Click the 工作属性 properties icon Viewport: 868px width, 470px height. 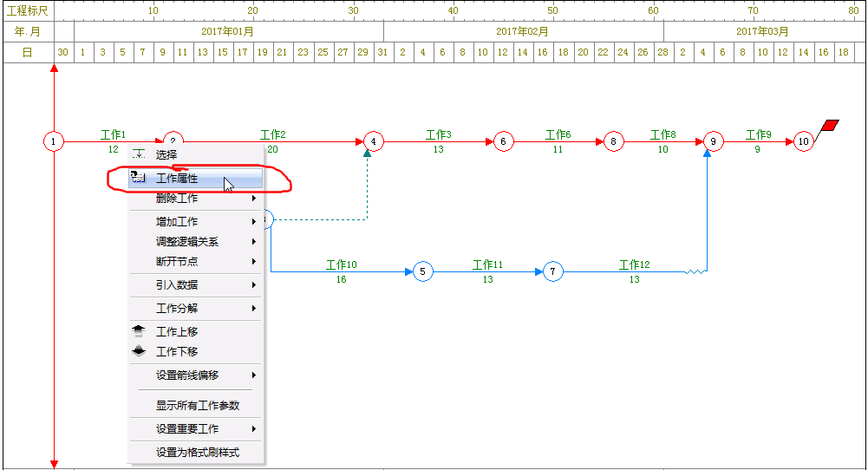(x=138, y=177)
